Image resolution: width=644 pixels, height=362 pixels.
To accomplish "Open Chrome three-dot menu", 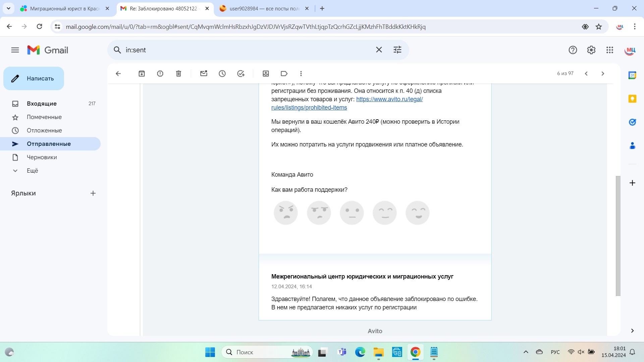I will click(634, 26).
